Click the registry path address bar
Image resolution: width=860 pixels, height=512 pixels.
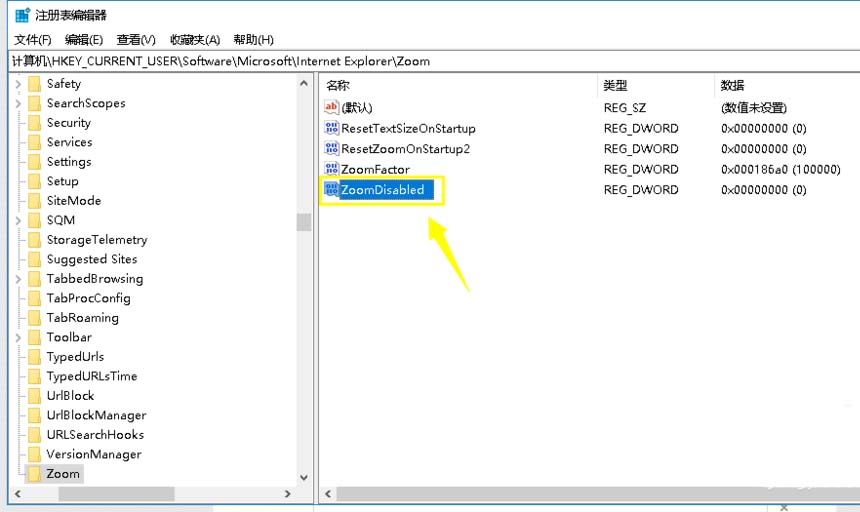point(434,61)
